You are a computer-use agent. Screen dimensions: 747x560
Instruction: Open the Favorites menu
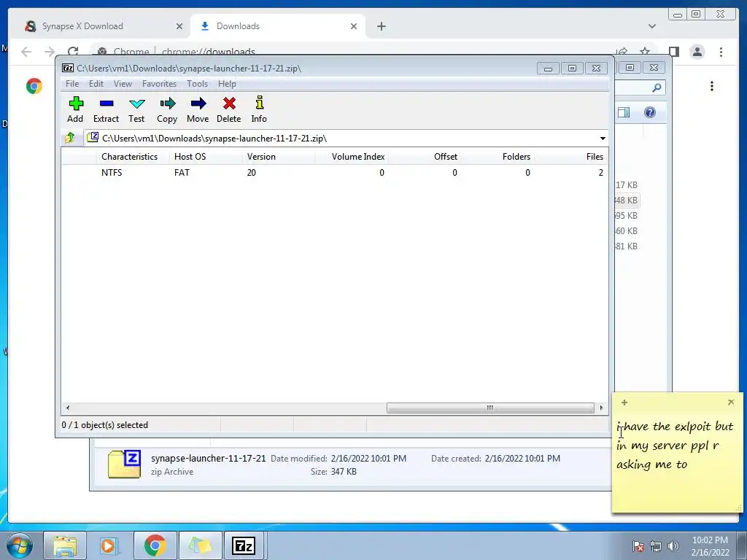(x=159, y=84)
